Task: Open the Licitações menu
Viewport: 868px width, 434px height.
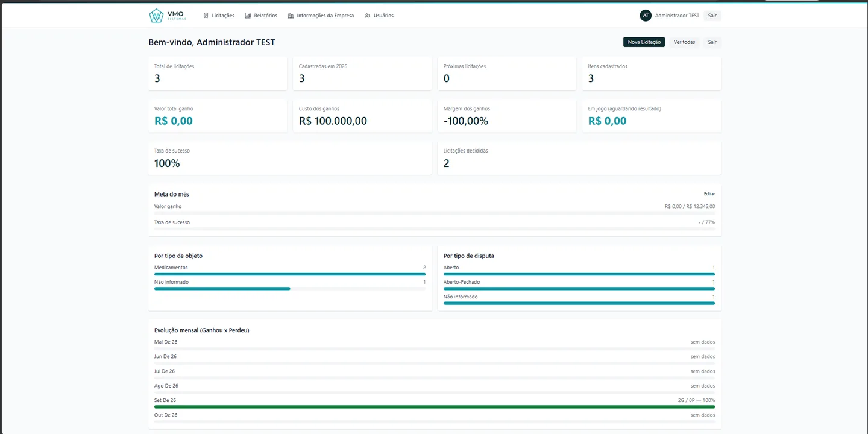Action: 219,16
